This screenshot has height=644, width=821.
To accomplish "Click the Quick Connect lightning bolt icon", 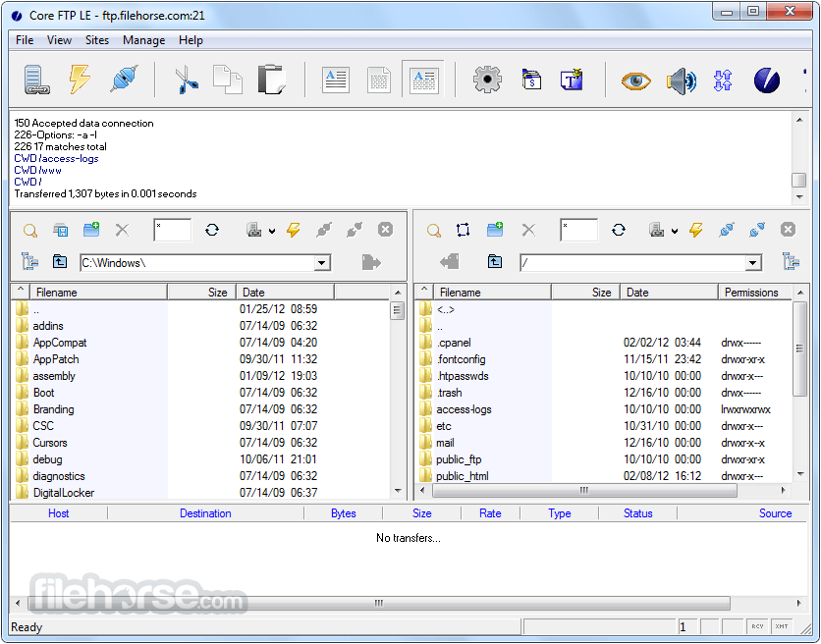I will (x=80, y=80).
